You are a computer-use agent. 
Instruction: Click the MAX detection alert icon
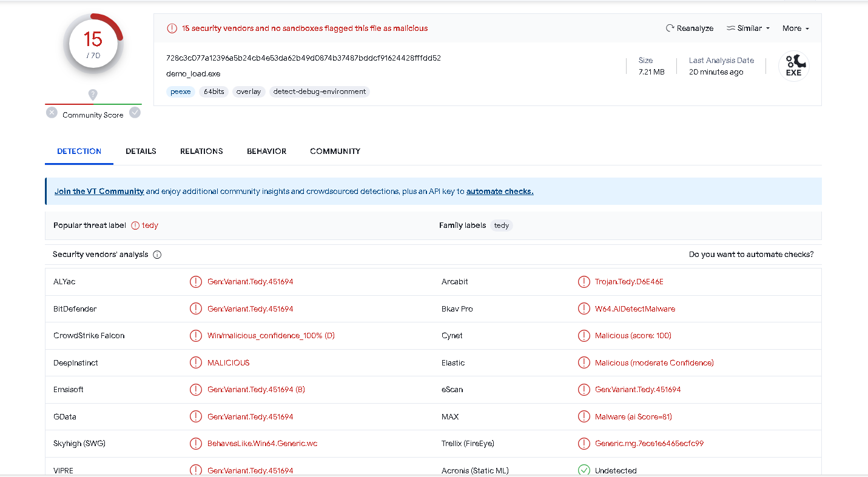click(x=584, y=416)
